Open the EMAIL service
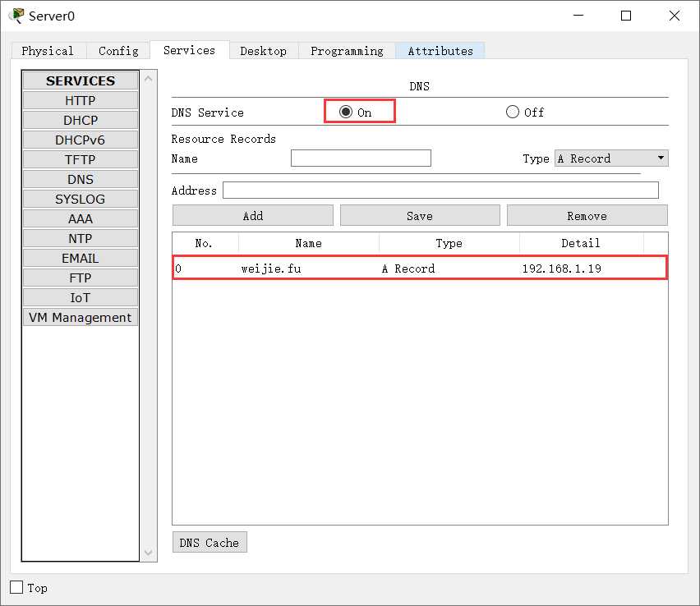This screenshot has height=606, width=700. point(81,258)
